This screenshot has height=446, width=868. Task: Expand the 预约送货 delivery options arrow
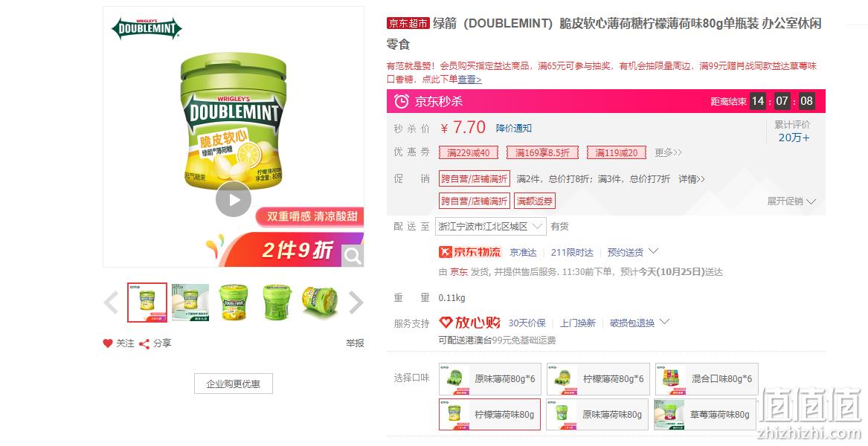pyautogui.click(x=653, y=251)
